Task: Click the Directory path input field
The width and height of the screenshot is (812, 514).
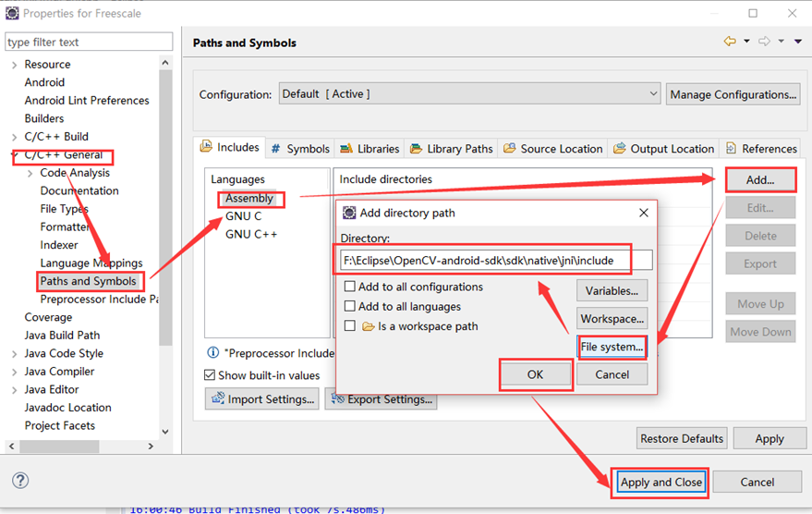Action: [x=496, y=260]
